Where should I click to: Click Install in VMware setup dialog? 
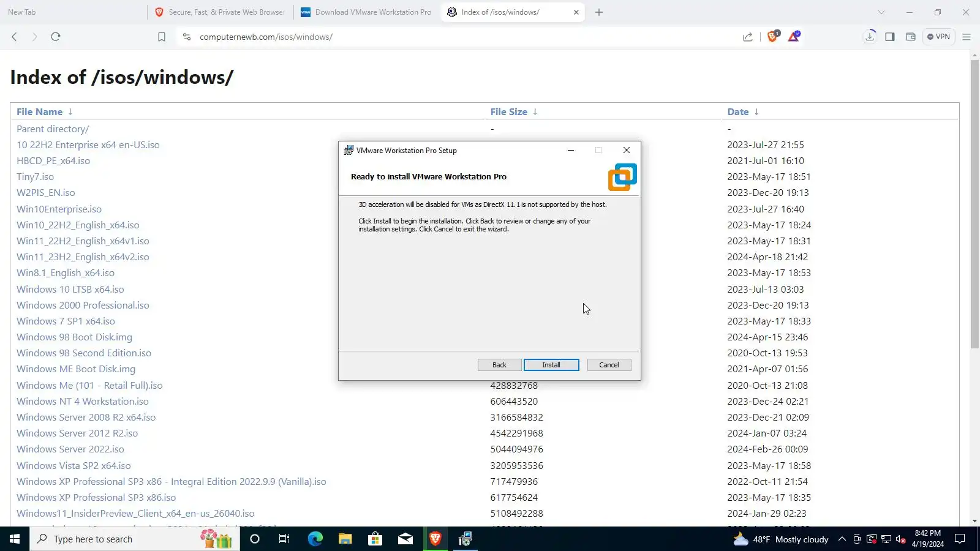click(551, 365)
